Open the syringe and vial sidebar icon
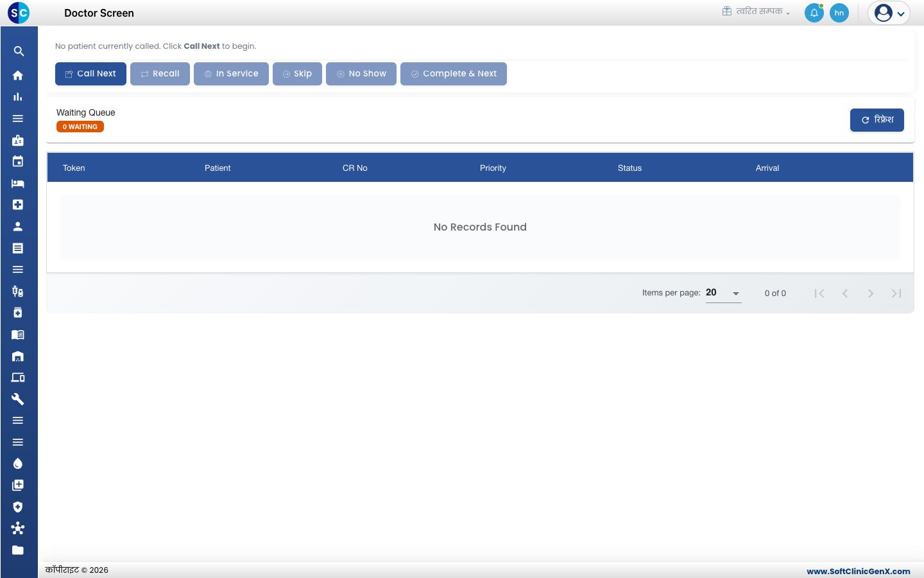The image size is (924, 578). pos(18,291)
